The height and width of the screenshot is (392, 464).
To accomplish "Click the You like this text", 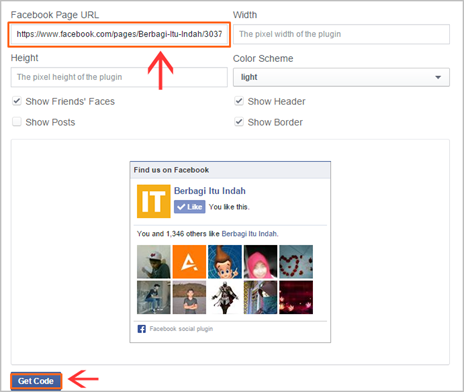I will point(229,207).
